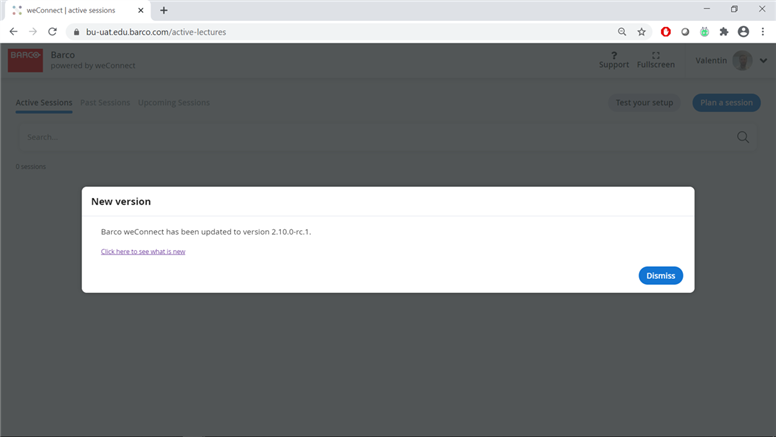Close the weConnect active sessions tab
The height and width of the screenshot is (437, 776).
141,10
